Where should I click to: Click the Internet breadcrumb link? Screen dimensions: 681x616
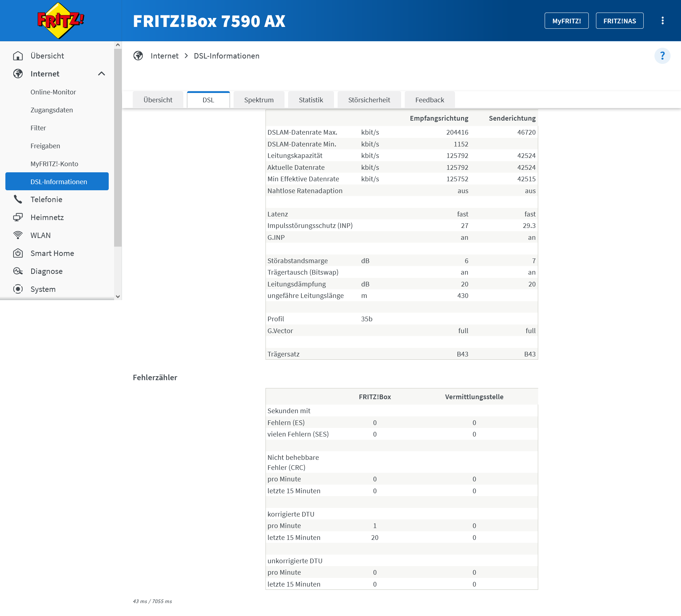[164, 56]
